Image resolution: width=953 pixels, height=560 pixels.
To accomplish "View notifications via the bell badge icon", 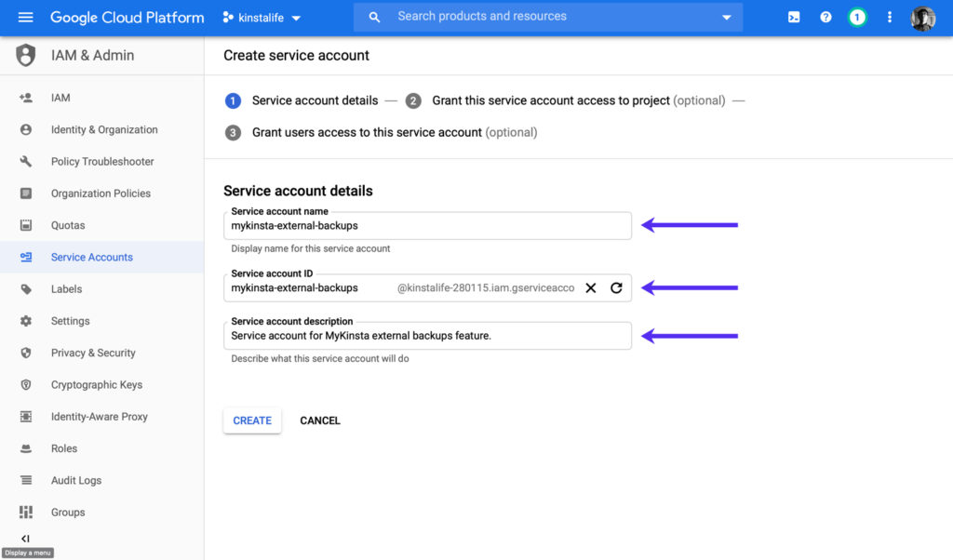I will coord(857,17).
